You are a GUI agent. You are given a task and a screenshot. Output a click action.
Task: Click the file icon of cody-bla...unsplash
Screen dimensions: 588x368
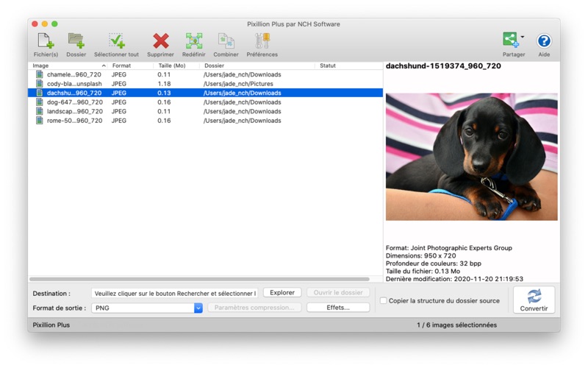tap(40, 84)
